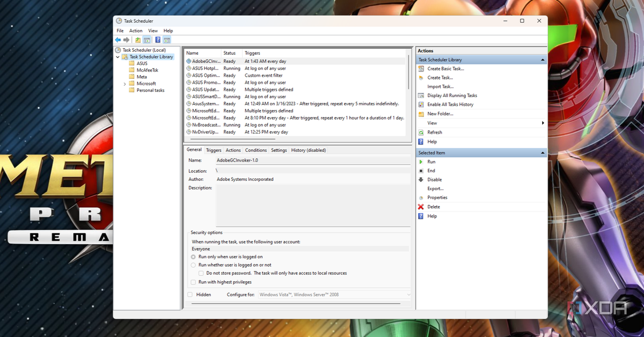
Task: Click the New Folder icon
Action: [421, 114]
